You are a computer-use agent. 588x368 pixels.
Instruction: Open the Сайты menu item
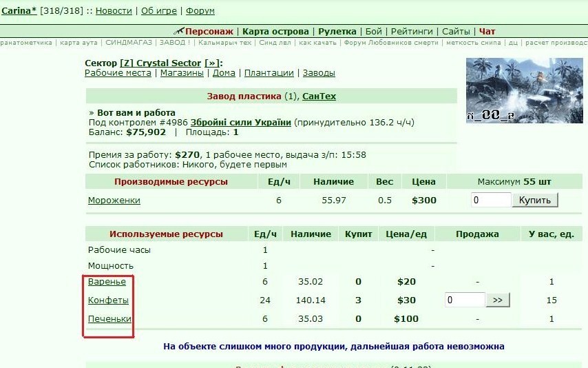coord(456,32)
